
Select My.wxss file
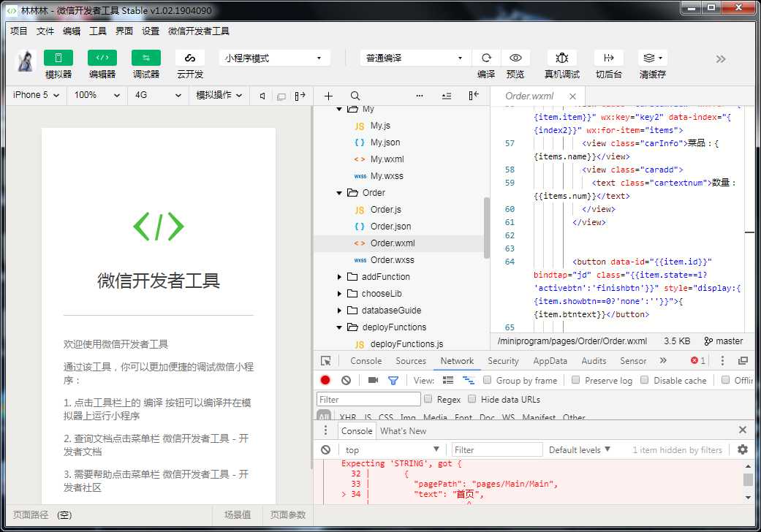pyautogui.click(x=387, y=176)
